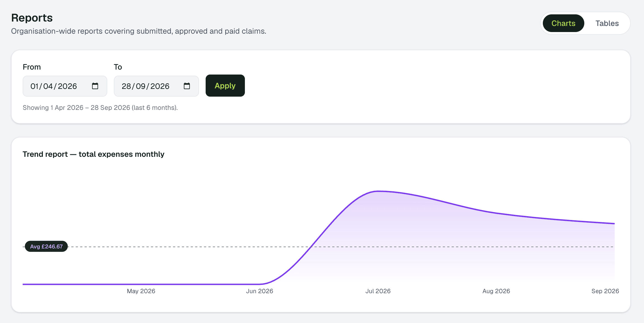Click the Apply button
The width and height of the screenshot is (644, 323).
pos(225,86)
